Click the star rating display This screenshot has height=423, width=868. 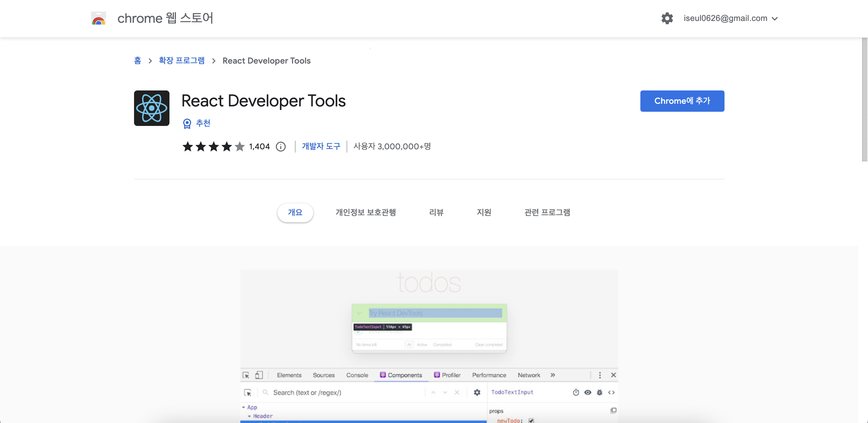pyautogui.click(x=213, y=146)
